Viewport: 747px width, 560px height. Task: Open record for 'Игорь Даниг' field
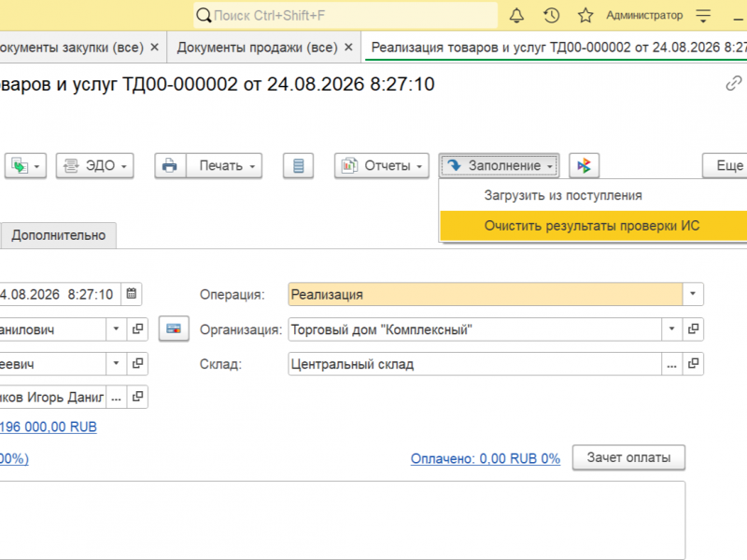pyautogui.click(x=137, y=397)
